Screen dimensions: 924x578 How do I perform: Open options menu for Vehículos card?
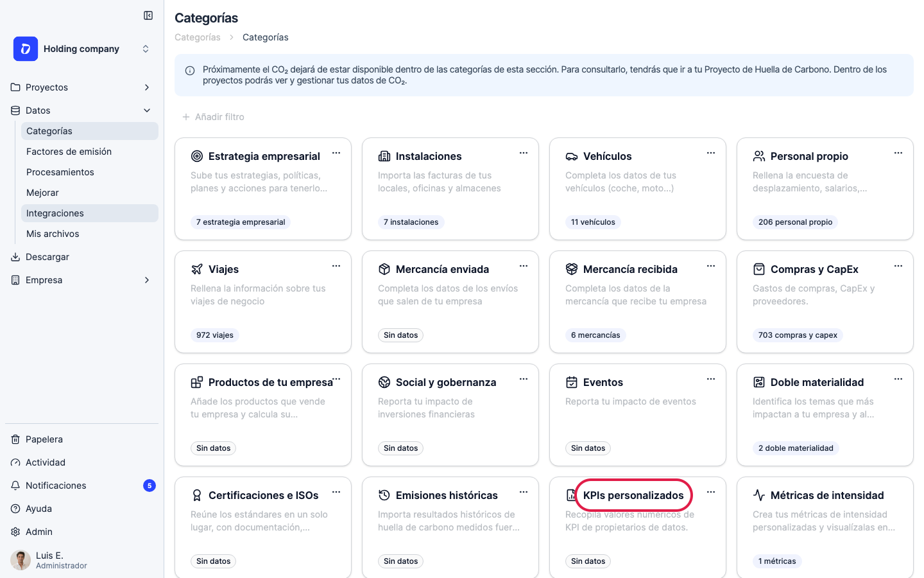point(711,153)
